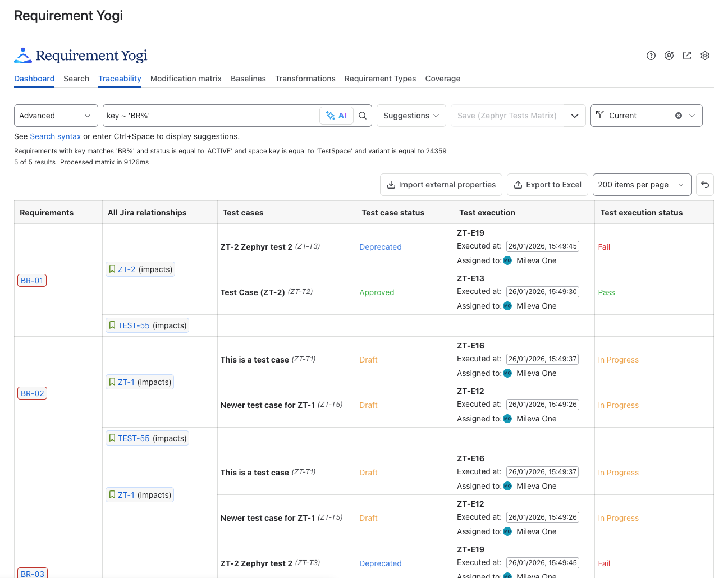This screenshot has width=728, height=578.
Task: Click the 'ZT-E13' test execution key
Action: coord(470,278)
